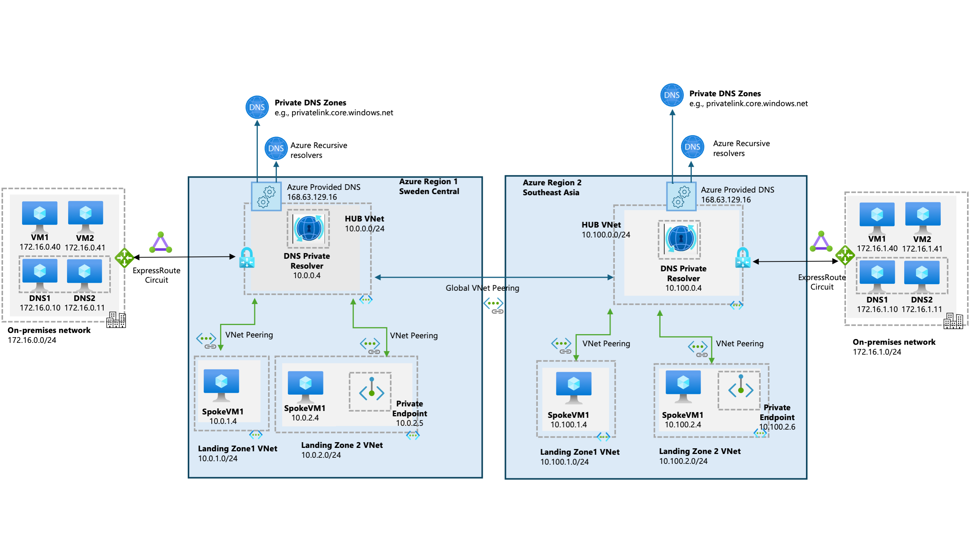Click SpokeVM1 icon at 10.100.2.4
The width and height of the screenshot is (980, 551).
point(683,386)
